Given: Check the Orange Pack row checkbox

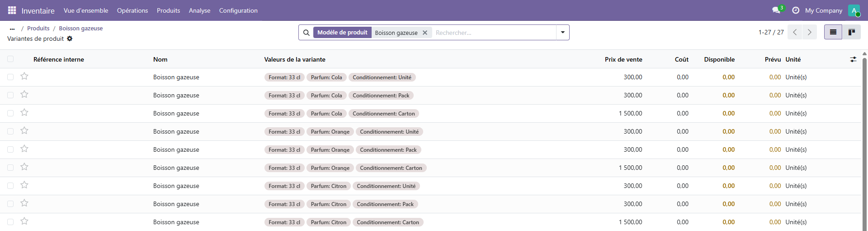Looking at the screenshot, I should coord(10,149).
